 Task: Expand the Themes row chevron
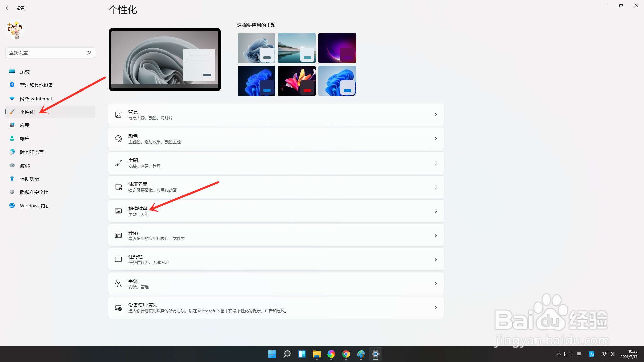tap(435, 163)
